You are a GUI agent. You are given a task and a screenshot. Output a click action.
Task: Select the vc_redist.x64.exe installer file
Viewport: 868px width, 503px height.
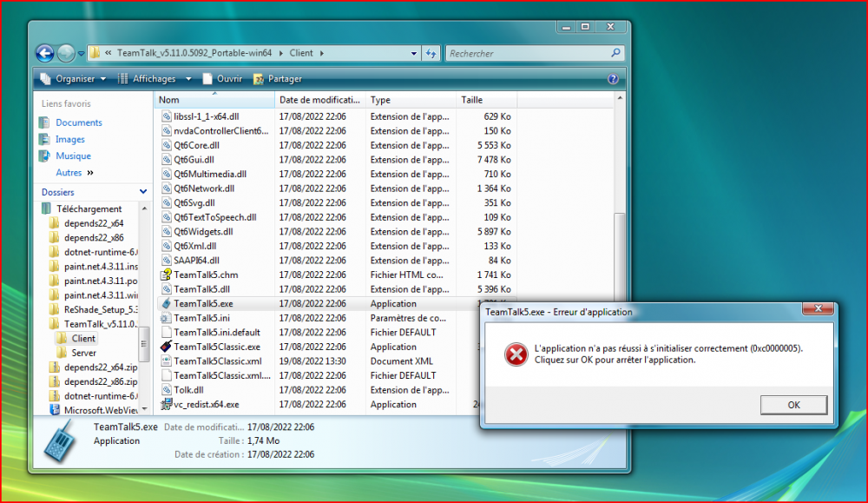point(206,405)
